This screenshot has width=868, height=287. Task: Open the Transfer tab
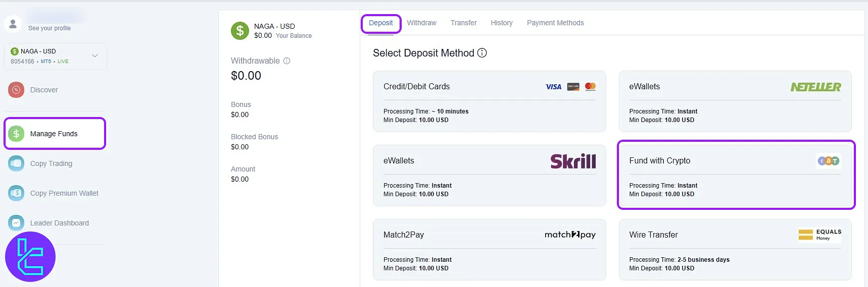coord(463,23)
